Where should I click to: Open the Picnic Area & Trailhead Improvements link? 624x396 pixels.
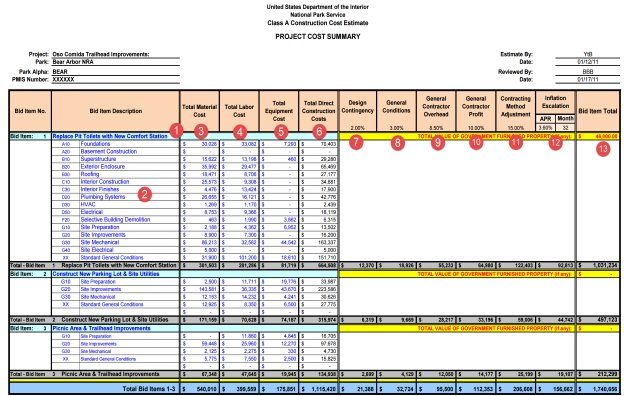tap(101, 328)
